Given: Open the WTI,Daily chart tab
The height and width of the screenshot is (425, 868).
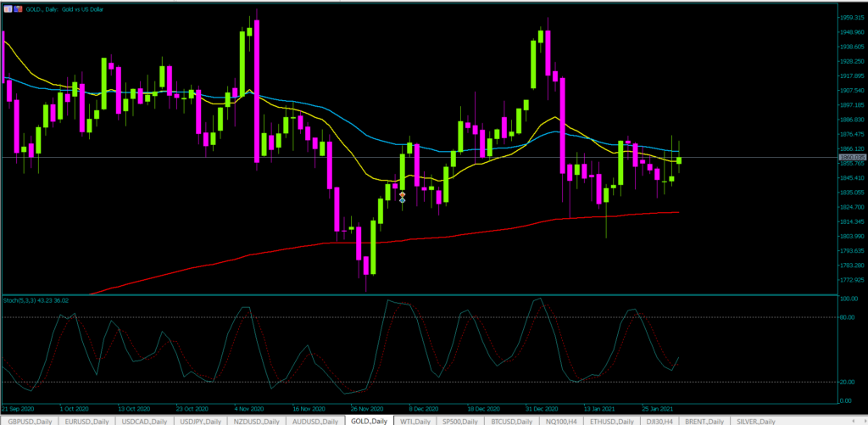Looking at the screenshot, I should [x=415, y=421].
